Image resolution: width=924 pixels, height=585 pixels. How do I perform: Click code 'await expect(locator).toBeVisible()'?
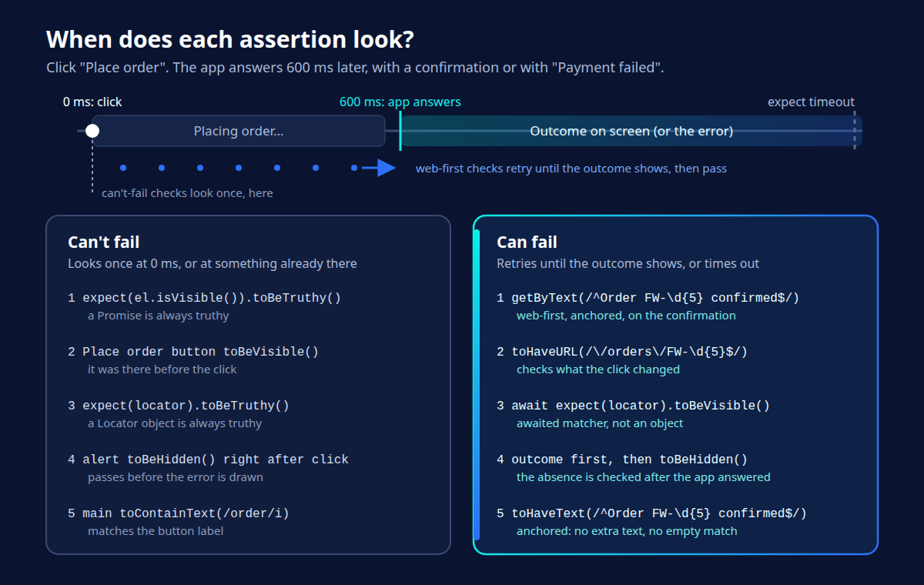[x=641, y=406]
